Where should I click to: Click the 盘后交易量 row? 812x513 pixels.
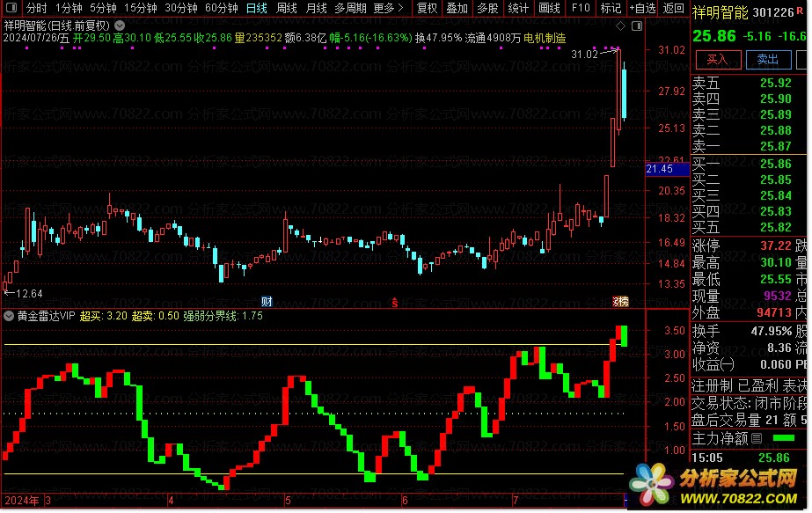click(x=749, y=421)
